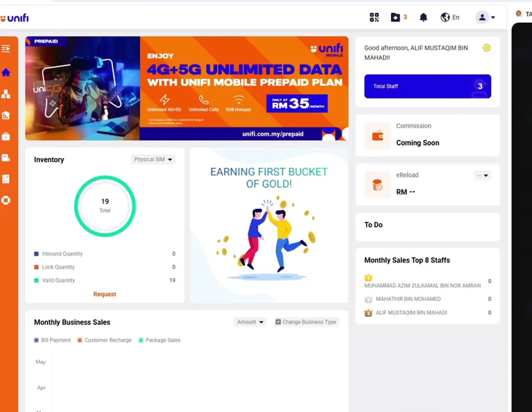Click bronze rank 3 badge icon
This screenshot has height=412, width=532.
pyautogui.click(x=368, y=313)
